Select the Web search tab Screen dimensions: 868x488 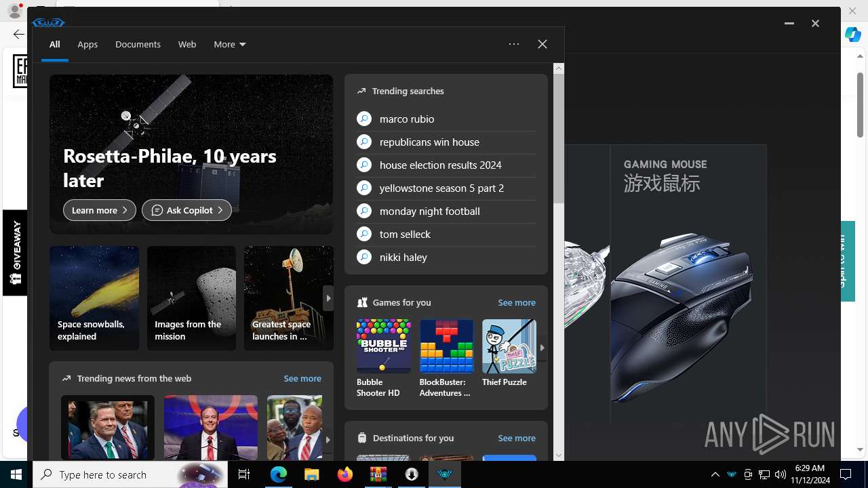coord(187,44)
